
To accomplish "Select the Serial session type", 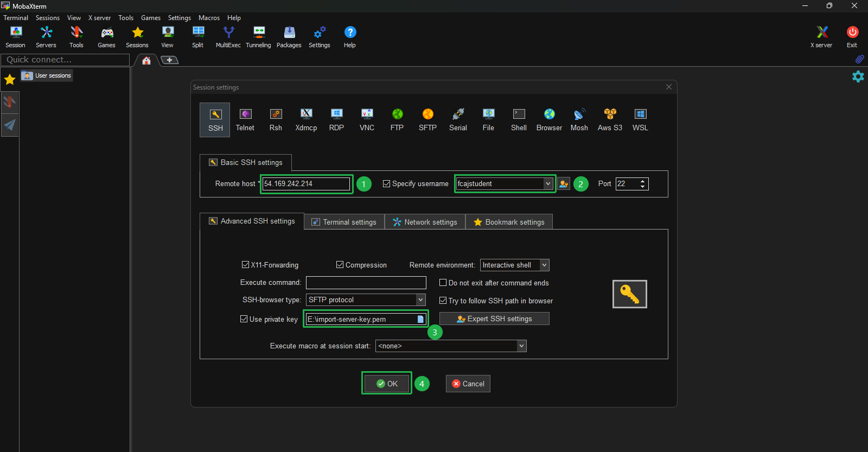I will tap(458, 120).
